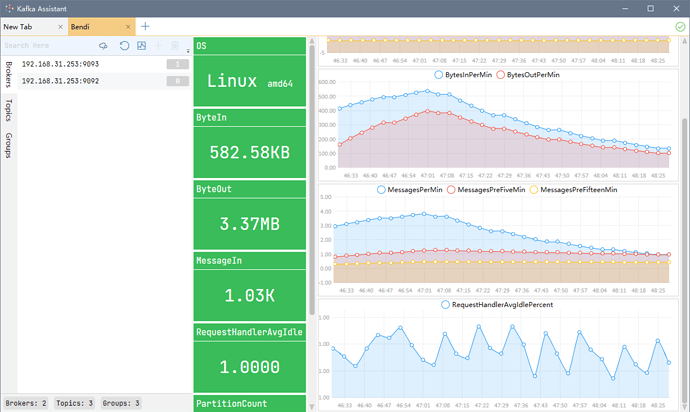This screenshot has height=412, width=690.
Task: Click the cloud connect icon in toolbar
Action: pyautogui.click(x=103, y=46)
